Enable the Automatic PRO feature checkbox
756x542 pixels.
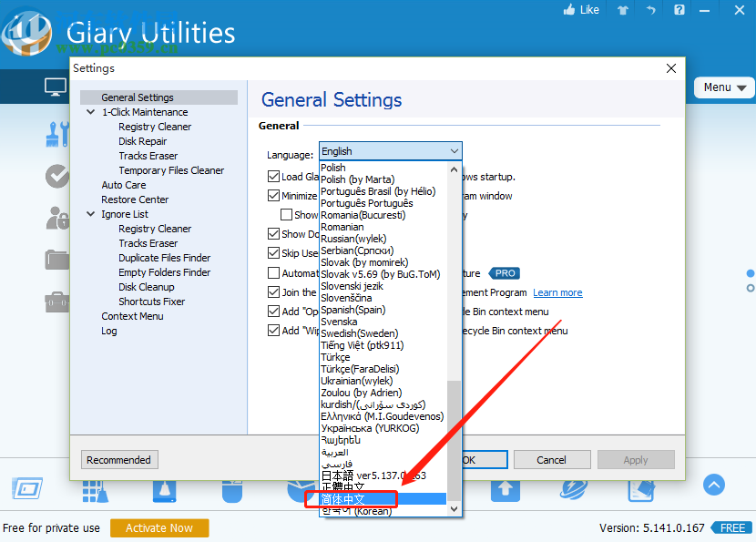pyautogui.click(x=273, y=273)
